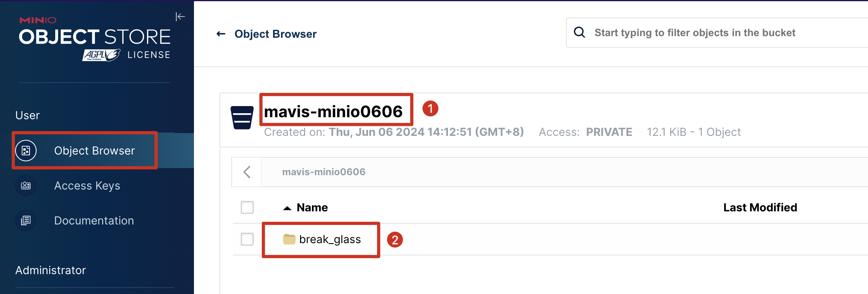Screen dimensions: 868x294
Task: Click the Access Keys sidebar icon
Action: 26,186
